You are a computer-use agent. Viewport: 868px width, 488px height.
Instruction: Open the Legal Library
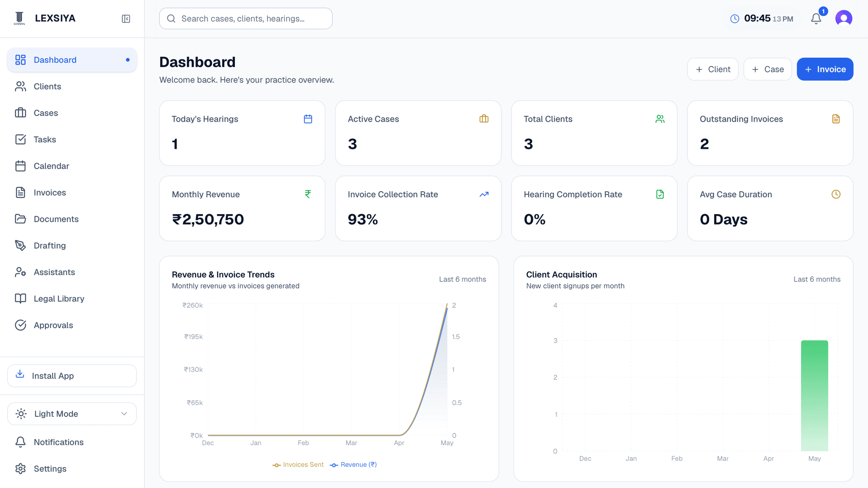72,298
